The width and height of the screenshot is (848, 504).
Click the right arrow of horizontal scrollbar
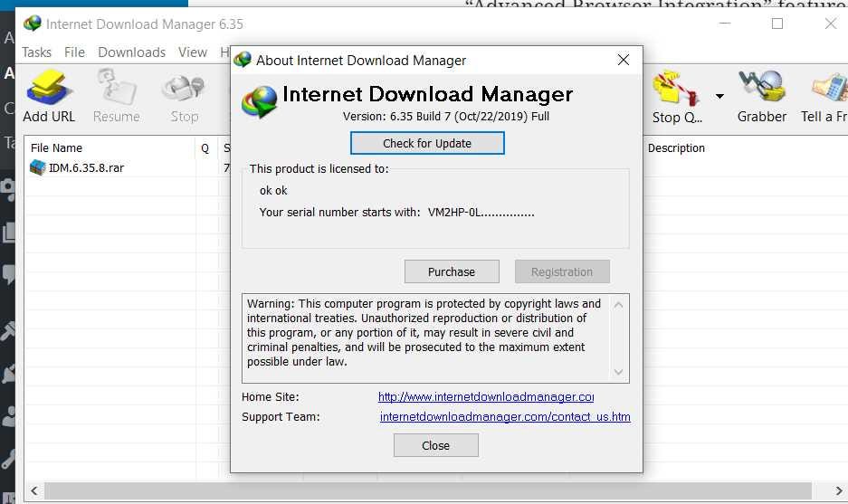839,491
